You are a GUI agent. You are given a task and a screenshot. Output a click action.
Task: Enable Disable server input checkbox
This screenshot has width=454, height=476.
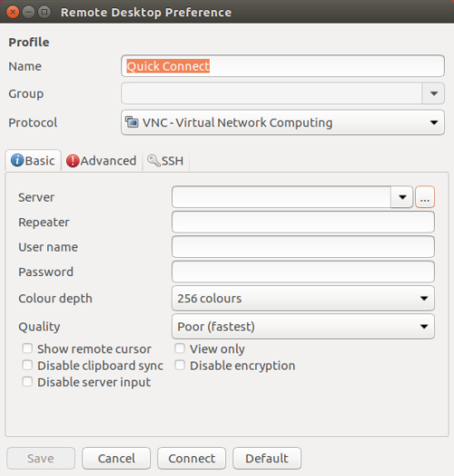pyautogui.click(x=27, y=382)
